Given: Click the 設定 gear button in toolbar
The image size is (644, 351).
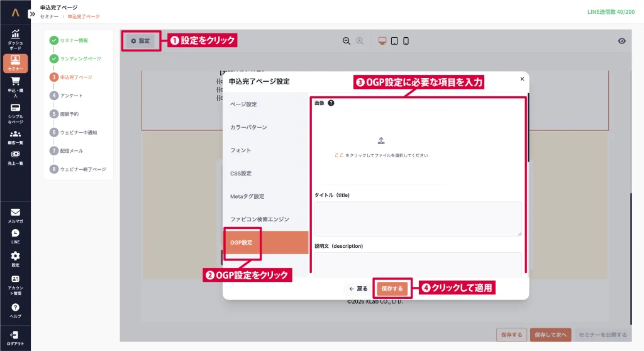Looking at the screenshot, I should (x=140, y=41).
